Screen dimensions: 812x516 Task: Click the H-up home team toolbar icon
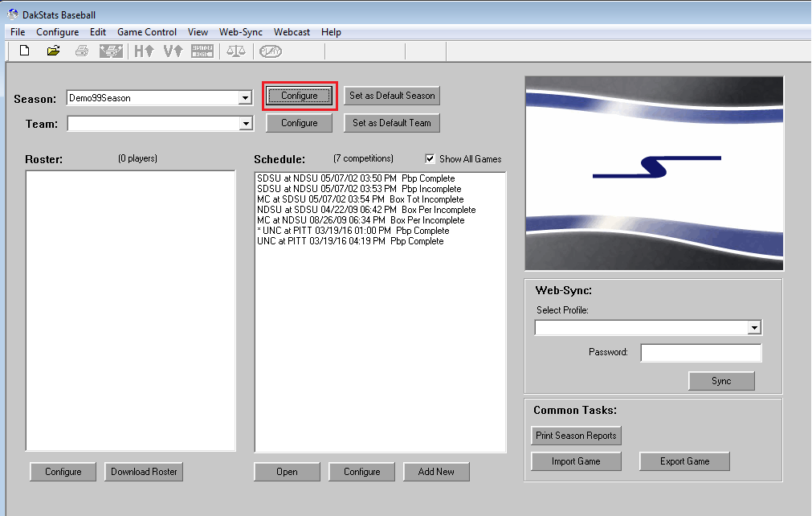pos(142,50)
